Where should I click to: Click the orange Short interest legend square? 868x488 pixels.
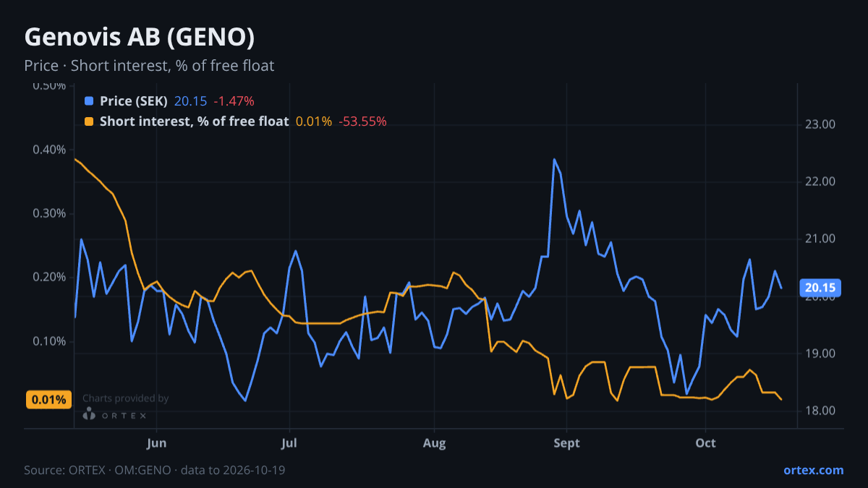[89, 121]
